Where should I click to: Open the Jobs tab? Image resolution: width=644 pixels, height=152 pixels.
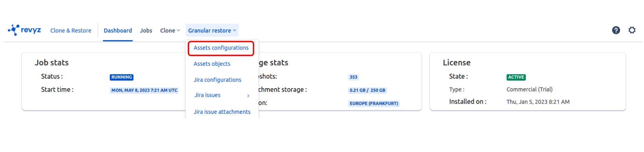tap(146, 30)
